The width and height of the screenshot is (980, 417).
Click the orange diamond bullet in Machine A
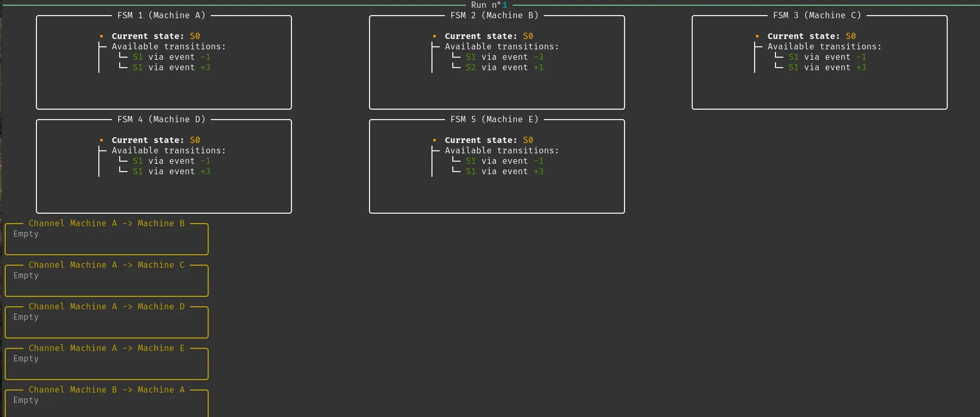point(101,36)
